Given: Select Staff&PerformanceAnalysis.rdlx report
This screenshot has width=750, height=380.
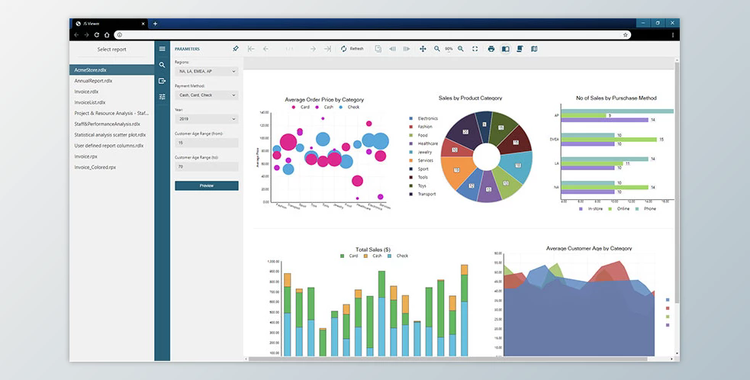Looking at the screenshot, I should 107,124.
